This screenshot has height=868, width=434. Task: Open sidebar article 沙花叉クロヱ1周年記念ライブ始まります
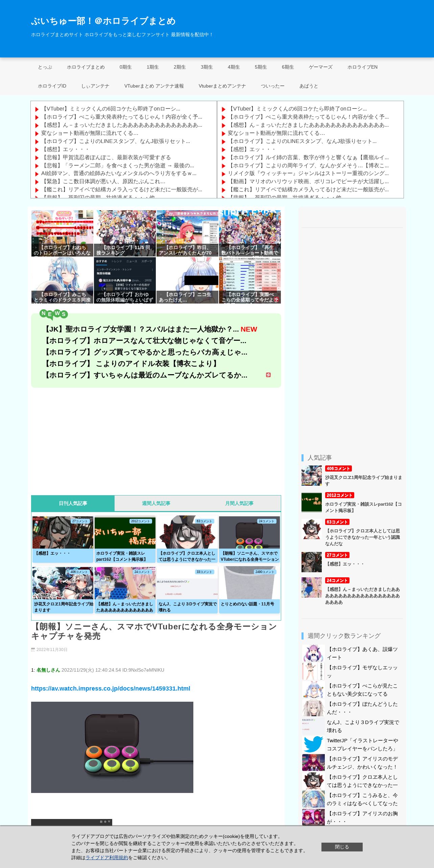363,481
